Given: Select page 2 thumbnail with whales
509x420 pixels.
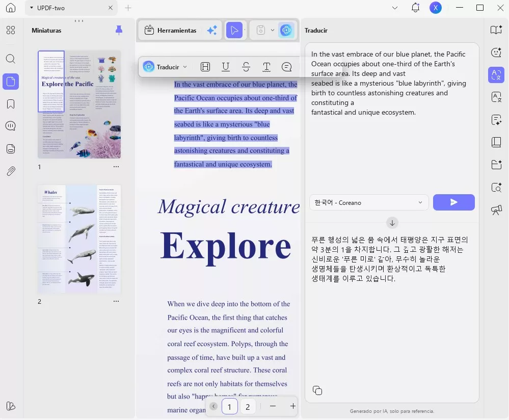Looking at the screenshot, I should (x=79, y=239).
